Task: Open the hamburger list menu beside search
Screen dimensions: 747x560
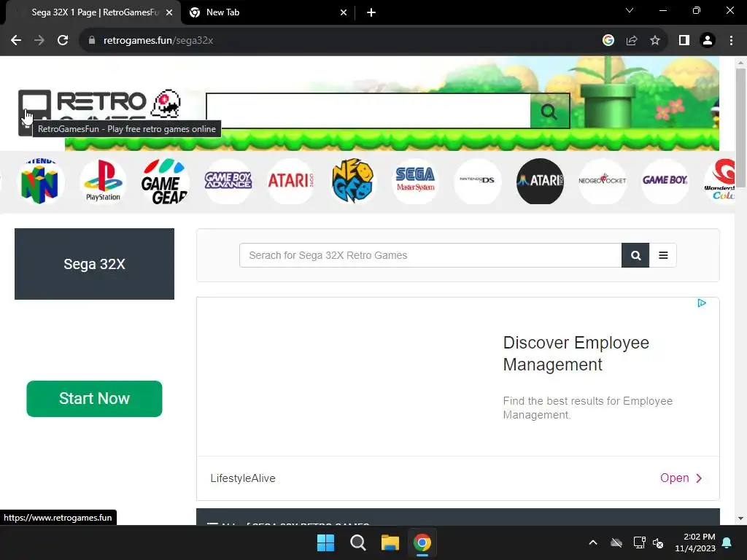Action: [662, 255]
